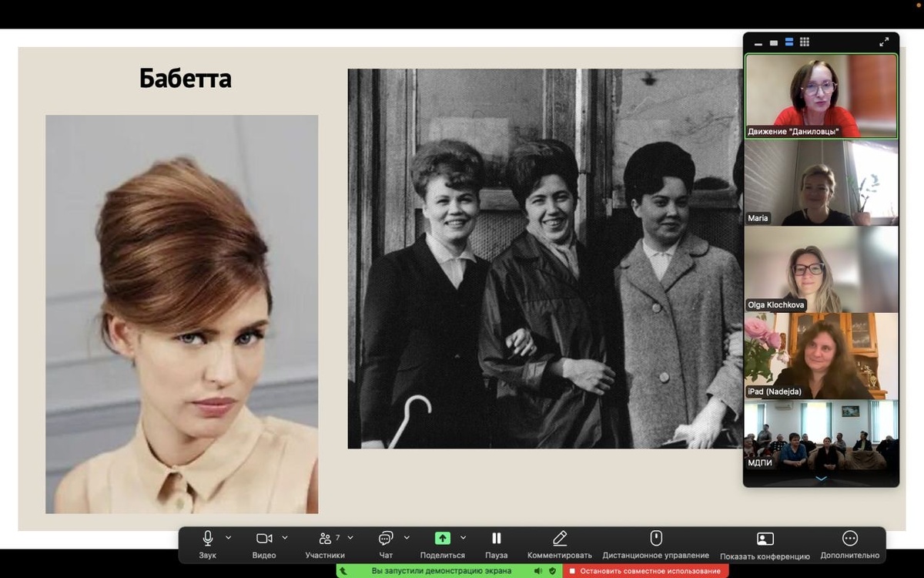Open share options arrow next to Поделиться
This screenshot has height=578, width=924.
coord(463,537)
